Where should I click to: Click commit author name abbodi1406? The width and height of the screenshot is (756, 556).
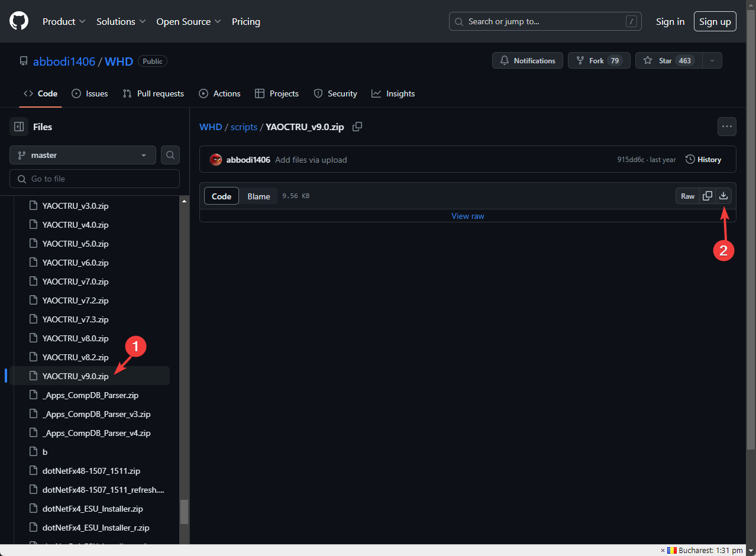tap(248, 160)
